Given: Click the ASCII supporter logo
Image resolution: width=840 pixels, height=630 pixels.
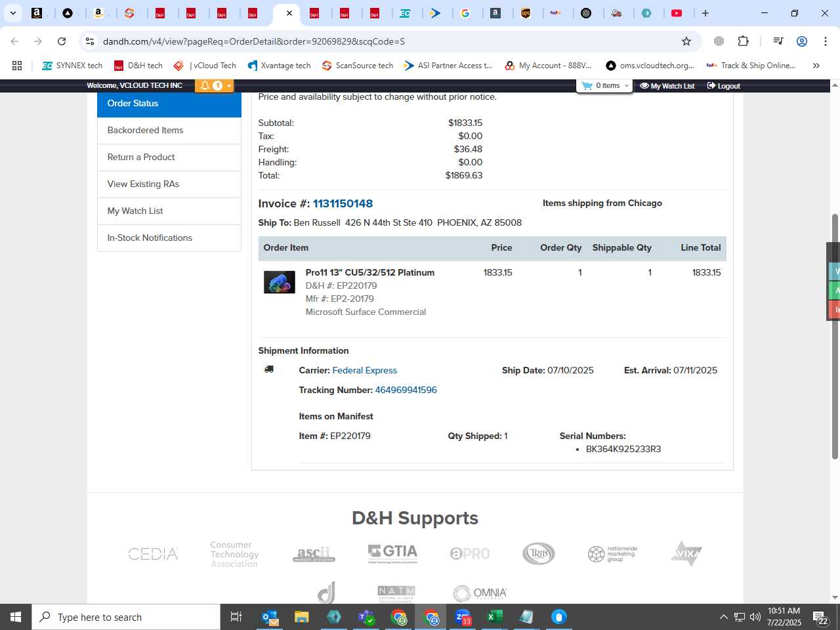Looking at the screenshot, I should (x=314, y=555).
